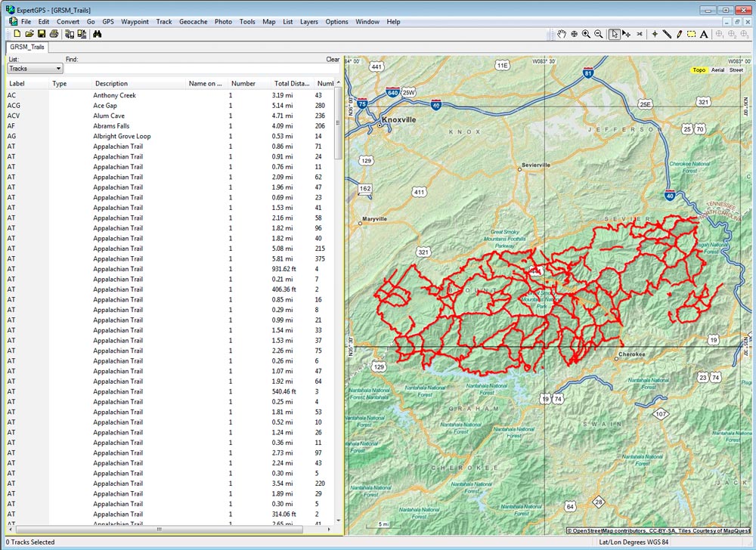
Task: Click into the Find input field
Action: (x=202, y=69)
